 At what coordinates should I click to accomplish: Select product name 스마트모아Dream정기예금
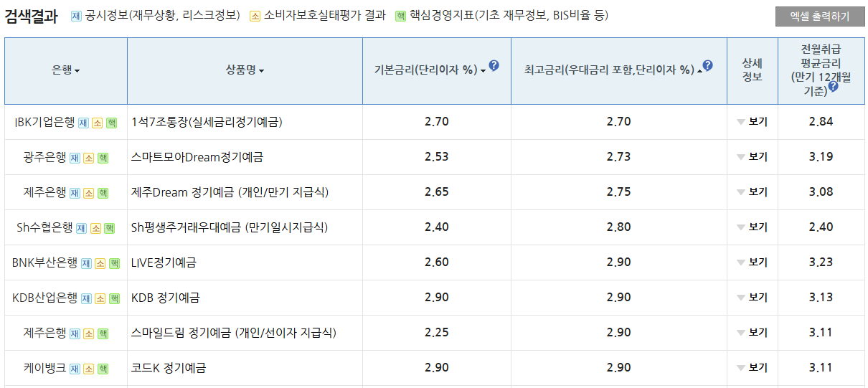click(197, 157)
